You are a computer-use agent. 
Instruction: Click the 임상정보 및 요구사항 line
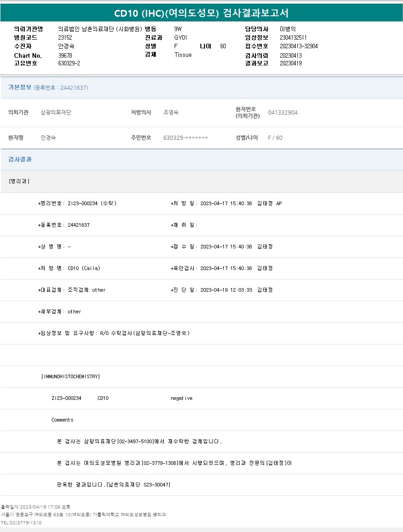[x=114, y=333]
